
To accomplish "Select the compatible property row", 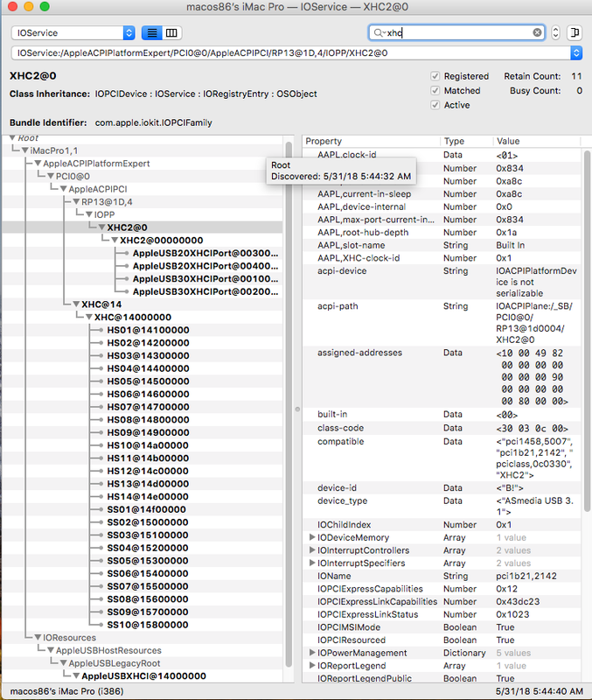I will click(x=442, y=458).
